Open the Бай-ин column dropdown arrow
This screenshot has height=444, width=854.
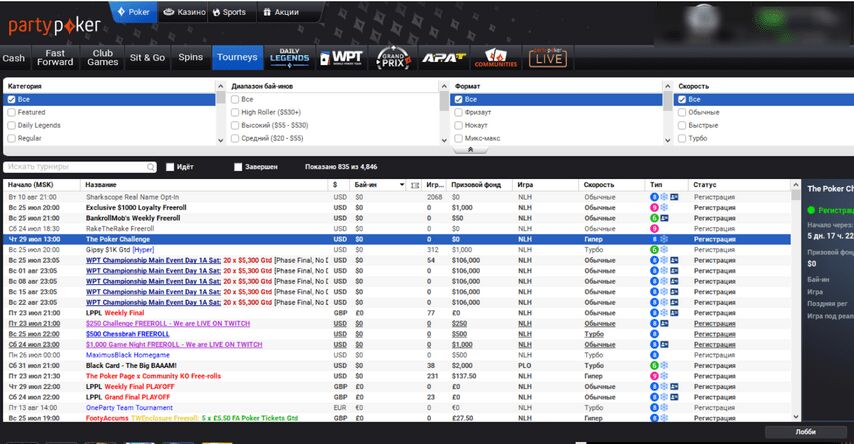coord(402,185)
